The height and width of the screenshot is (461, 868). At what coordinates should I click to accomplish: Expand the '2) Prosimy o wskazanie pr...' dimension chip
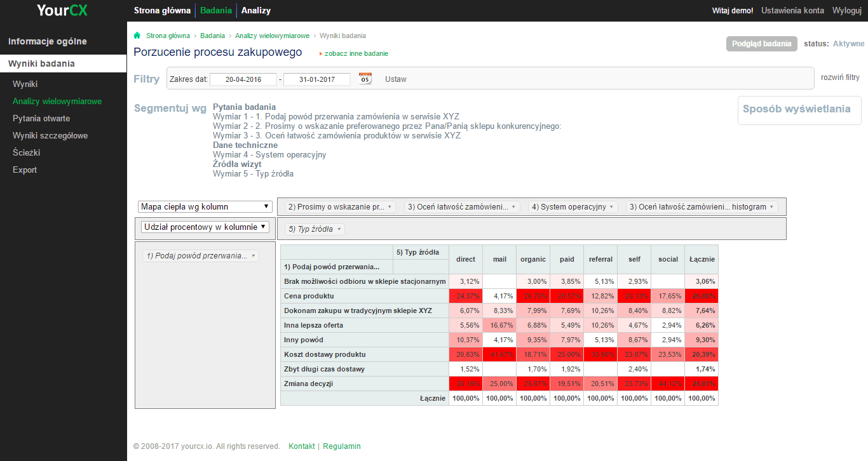pyautogui.click(x=341, y=207)
